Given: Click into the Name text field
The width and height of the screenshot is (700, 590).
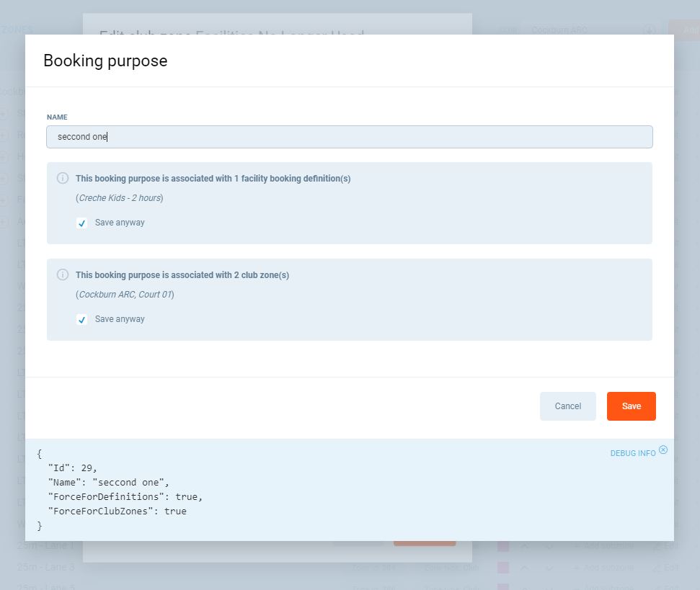Looking at the screenshot, I should click(x=349, y=137).
